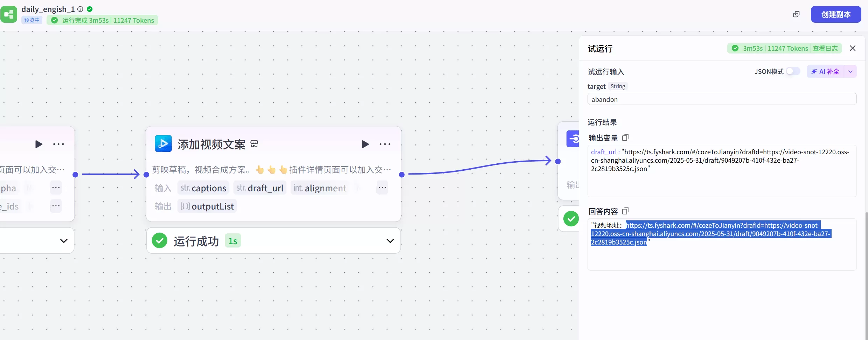Open the AI 补全 dropdown arrow
868x340 pixels.
[x=851, y=71]
